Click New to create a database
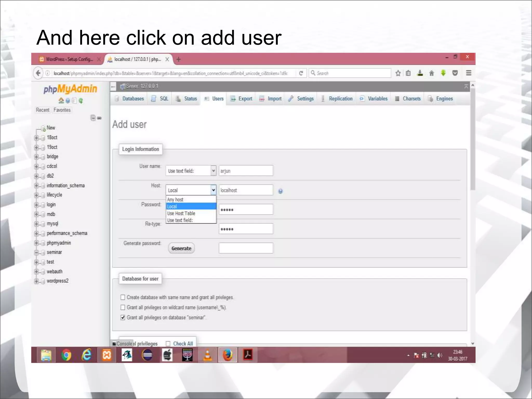Viewport: 532px width, 399px height. point(51,128)
